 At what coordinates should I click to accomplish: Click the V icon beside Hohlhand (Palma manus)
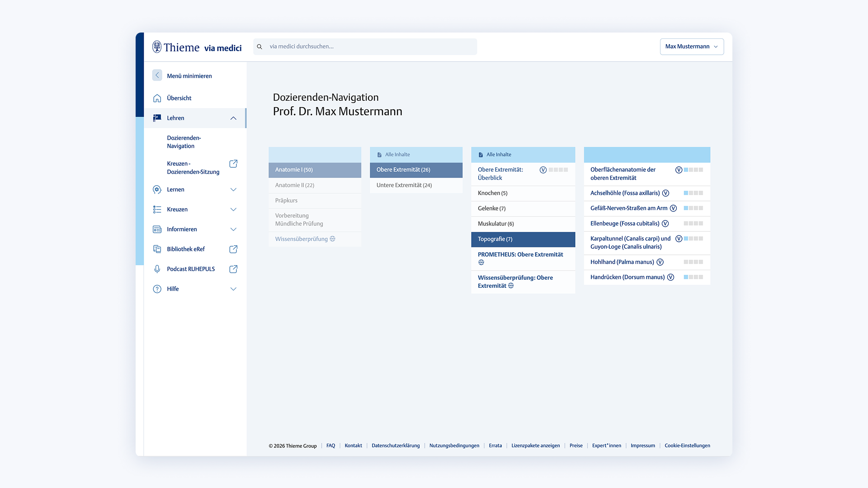pyautogui.click(x=660, y=262)
